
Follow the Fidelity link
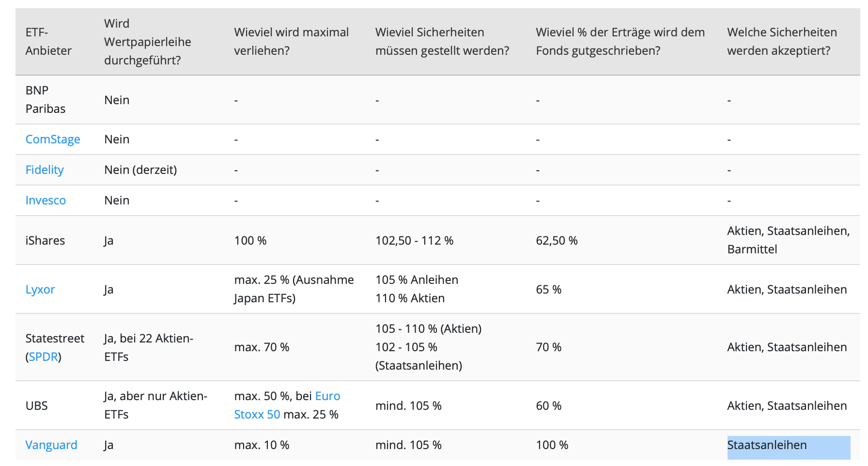45,170
